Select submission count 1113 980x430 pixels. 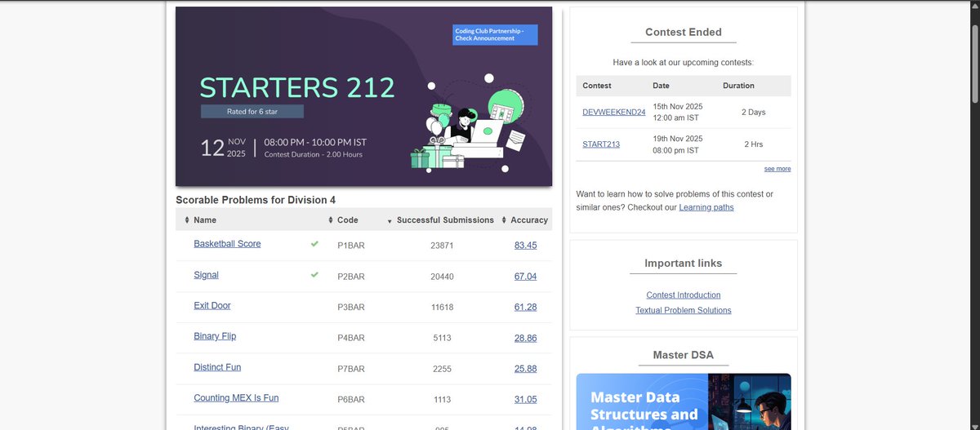coord(442,399)
